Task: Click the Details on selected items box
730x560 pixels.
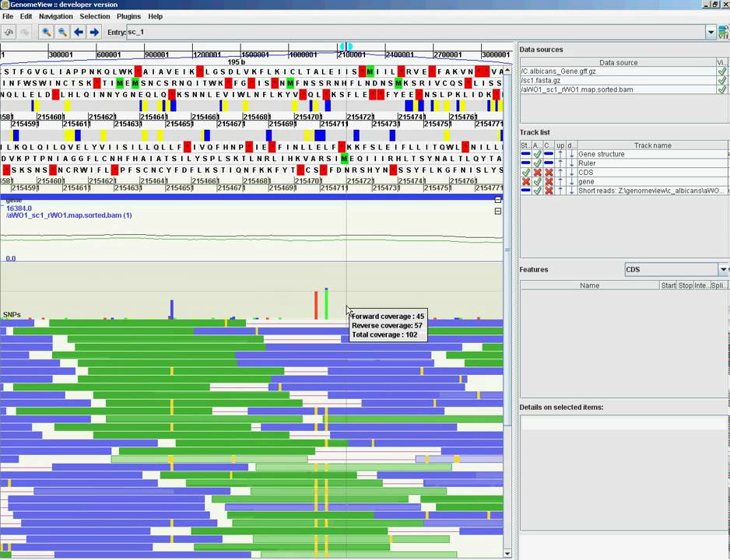Action: pos(624,472)
